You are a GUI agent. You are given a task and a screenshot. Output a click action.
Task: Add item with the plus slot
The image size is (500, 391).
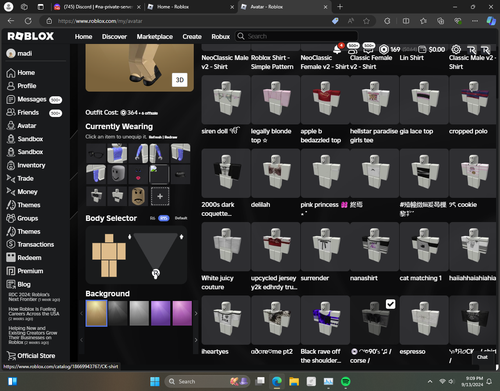click(x=160, y=196)
